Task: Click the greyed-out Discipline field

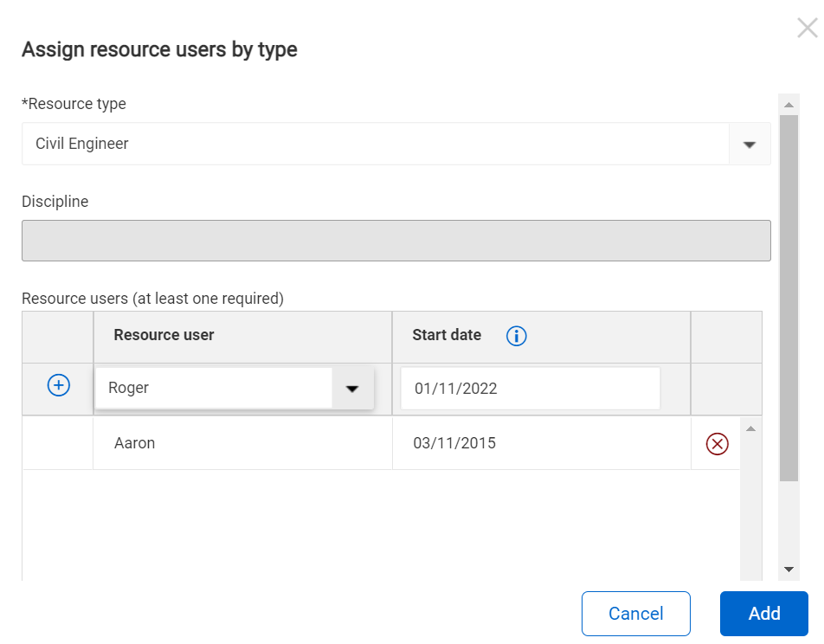Action: click(x=396, y=241)
